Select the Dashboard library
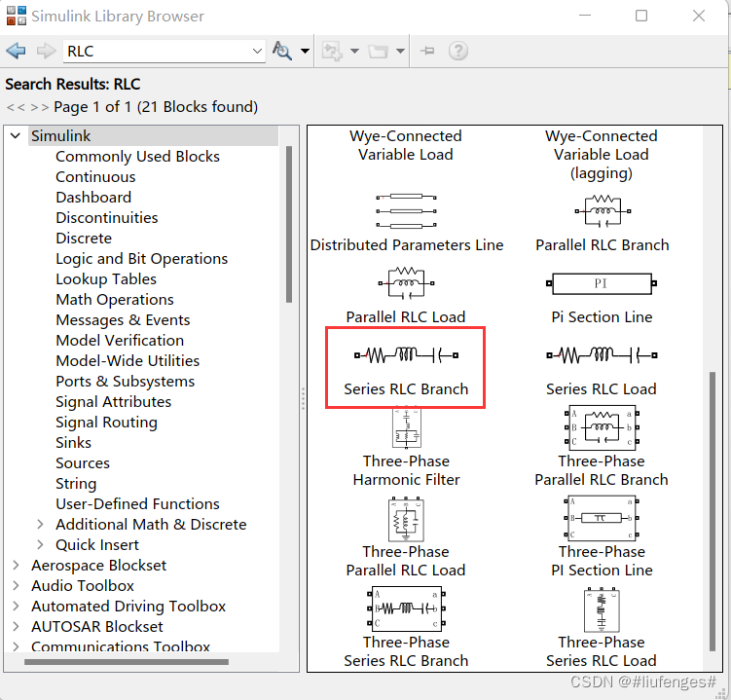The width and height of the screenshot is (731, 700). click(x=93, y=198)
